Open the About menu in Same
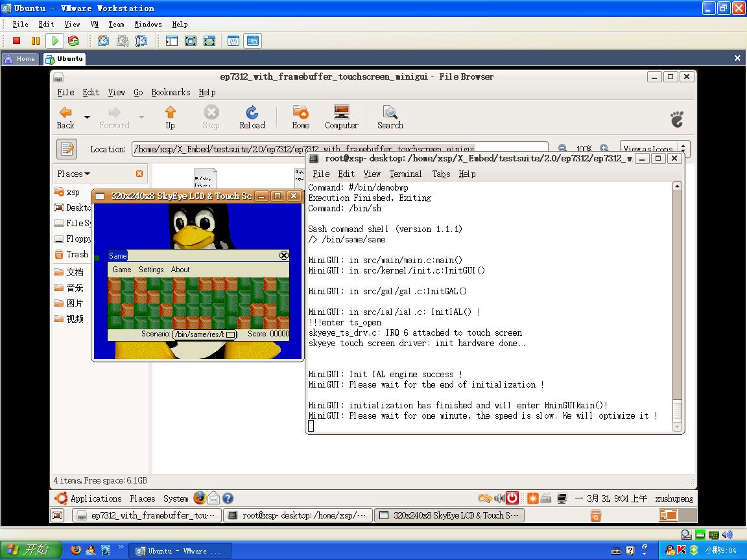 click(x=180, y=270)
